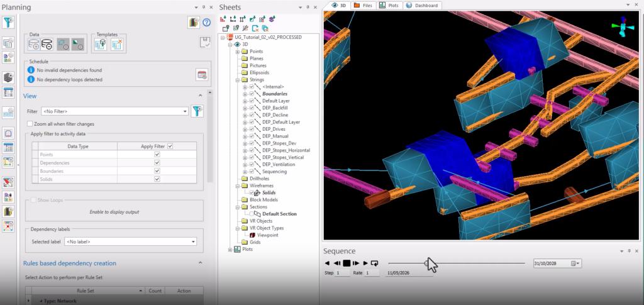Click the add data database icon
Image resolution: width=644 pixels, height=305 pixels.
(34, 44)
